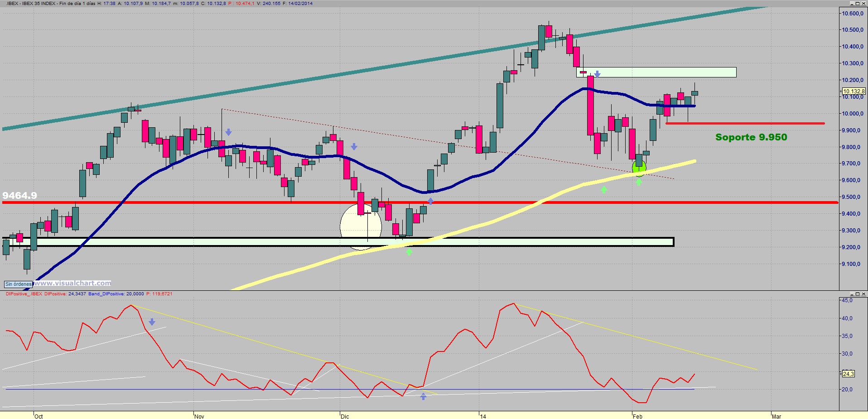Click the 9.700,0 price axis label
Image resolution: width=868 pixels, height=419 pixels.
point(851,164)
